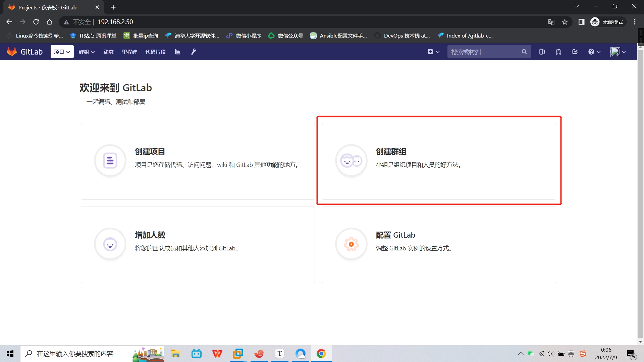The image size is (644, 362).
Task: Click the search magnifier icon
Action: pyautogui.click(x=524, y=52)
